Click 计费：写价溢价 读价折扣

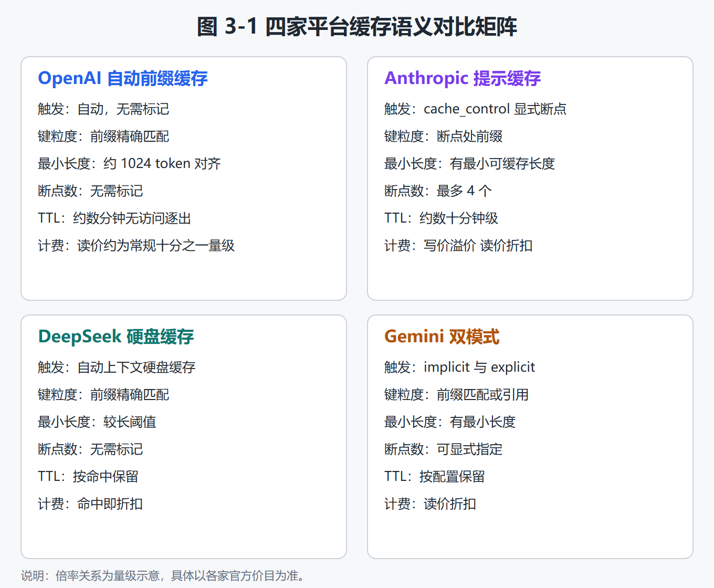pyautogui.click(x=458, y=246)
